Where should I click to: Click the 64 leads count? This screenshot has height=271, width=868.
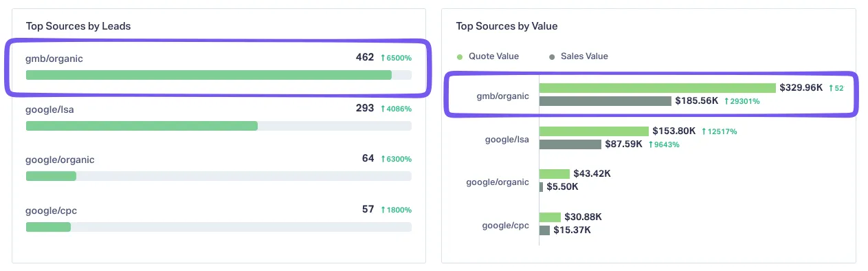(368, 158)
